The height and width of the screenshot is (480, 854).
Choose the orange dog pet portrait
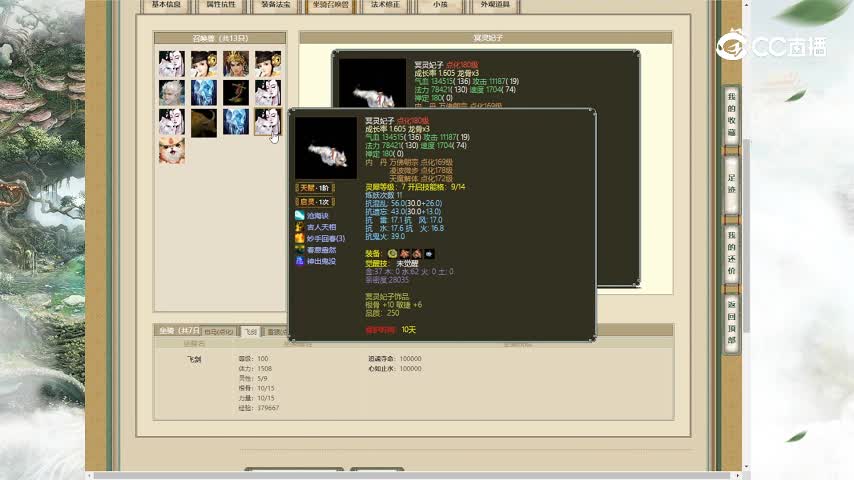171,150
